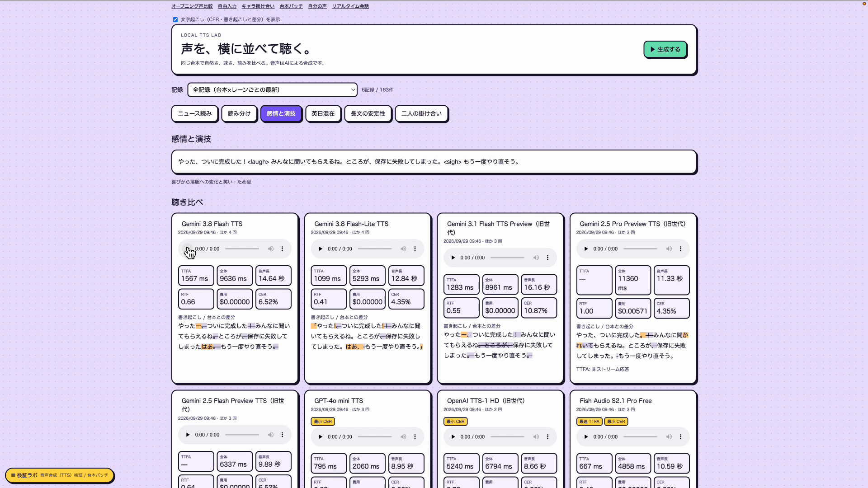Play audio for Gemini 3.8 Flash-Lite TTS

[321, 249]
